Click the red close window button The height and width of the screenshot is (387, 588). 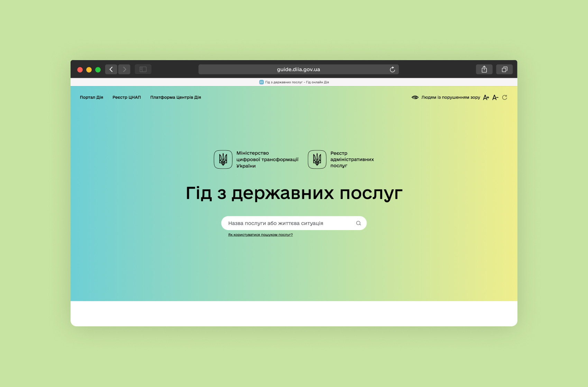coord(80,70)
